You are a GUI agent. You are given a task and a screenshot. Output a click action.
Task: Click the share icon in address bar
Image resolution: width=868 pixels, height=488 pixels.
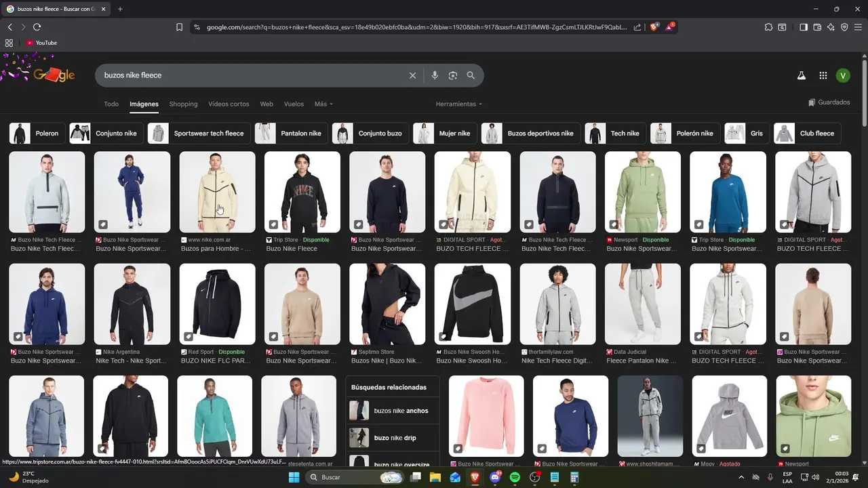click(637, 27)
